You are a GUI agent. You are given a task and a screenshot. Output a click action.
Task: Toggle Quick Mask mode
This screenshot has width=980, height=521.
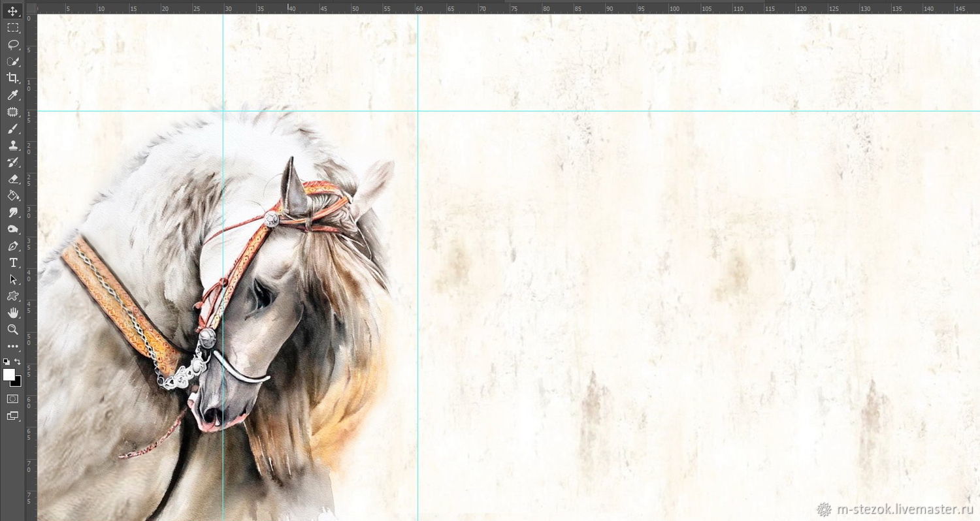12,398
